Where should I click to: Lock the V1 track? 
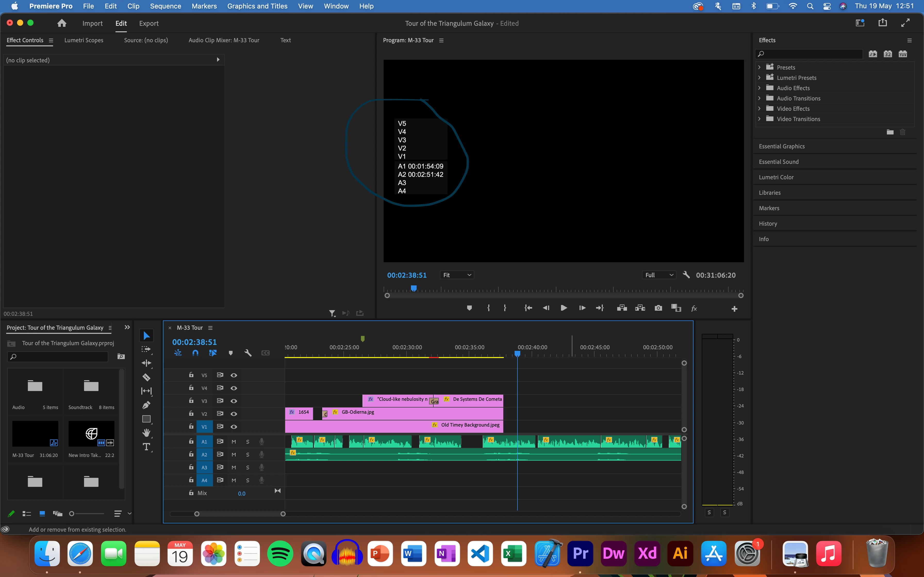pos(191,426)
